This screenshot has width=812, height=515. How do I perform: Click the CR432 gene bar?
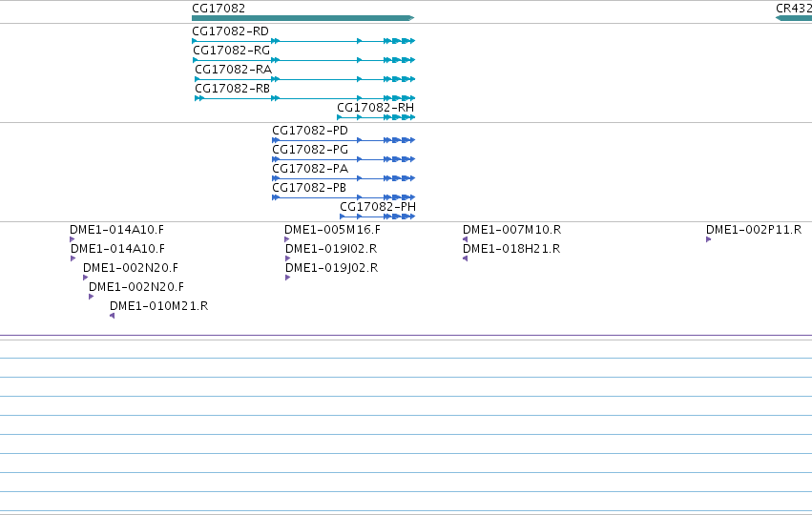pyautogui.click(x=794, y=18)
